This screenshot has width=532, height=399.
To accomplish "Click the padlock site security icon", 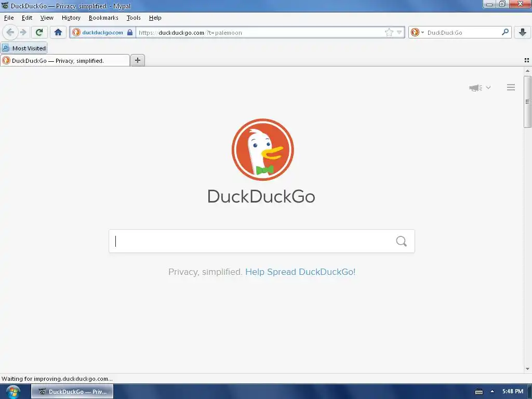I will pyautogui.click(x=129, y=33).
